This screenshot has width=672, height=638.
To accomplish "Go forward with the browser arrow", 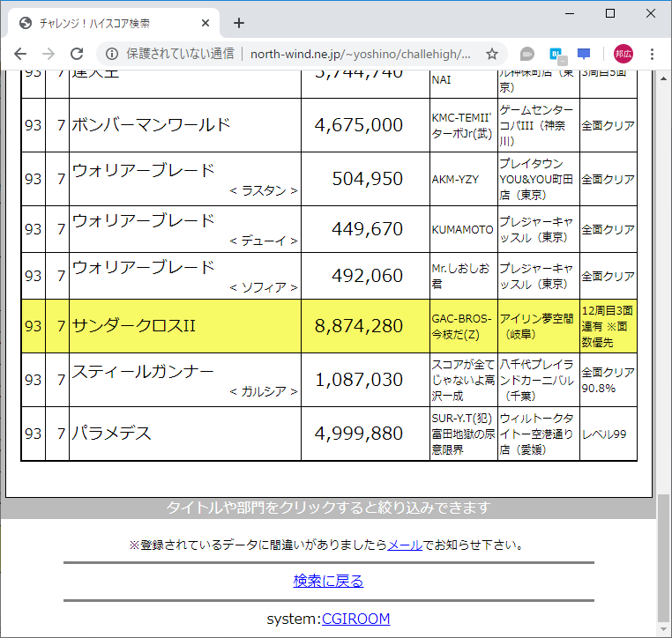I will click(x=49, y=54).
